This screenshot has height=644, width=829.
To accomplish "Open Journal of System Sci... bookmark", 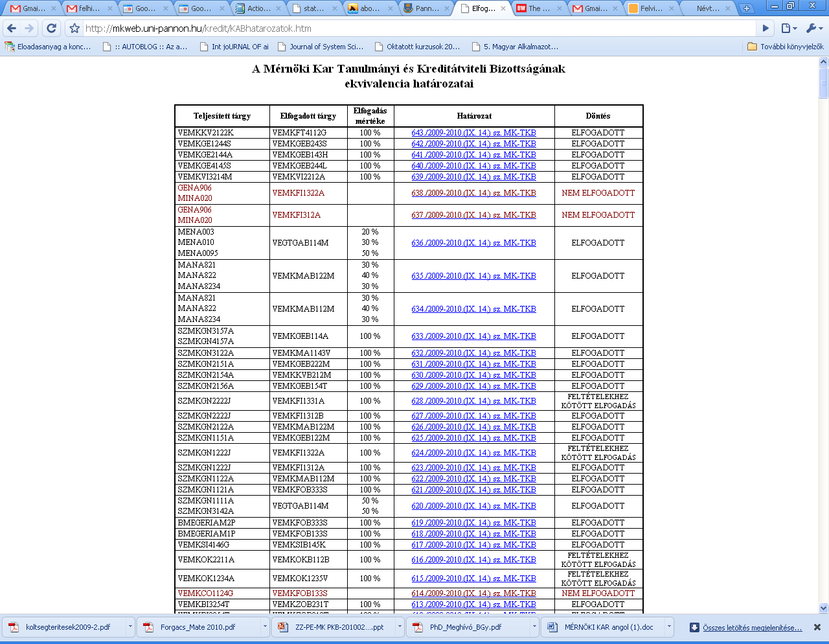I will (320, 47).
